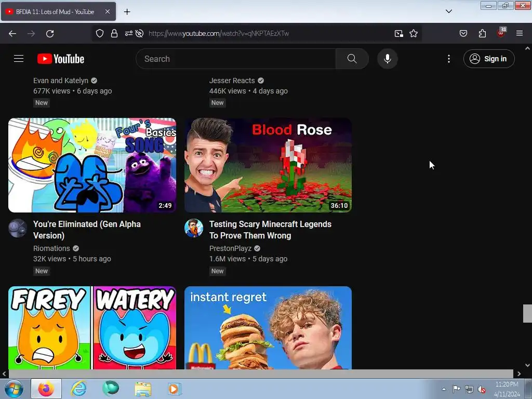
Task: Start voice search with microphone icon
Action: coord(387,59)
